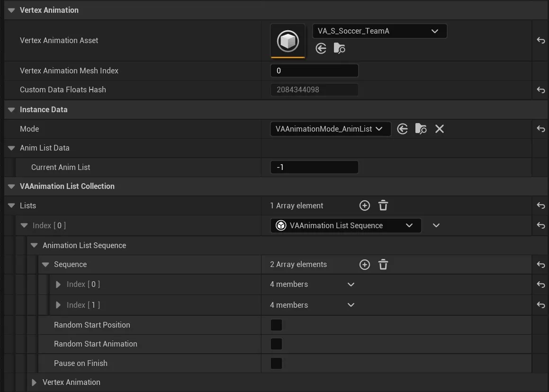Add an element to the Sequence array

tap(364, 265)
